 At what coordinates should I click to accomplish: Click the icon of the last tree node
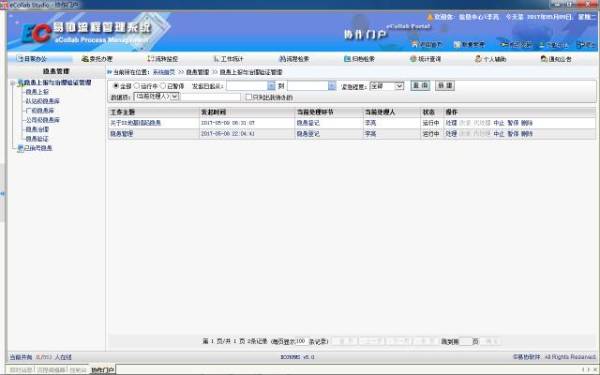pos(20,148)
